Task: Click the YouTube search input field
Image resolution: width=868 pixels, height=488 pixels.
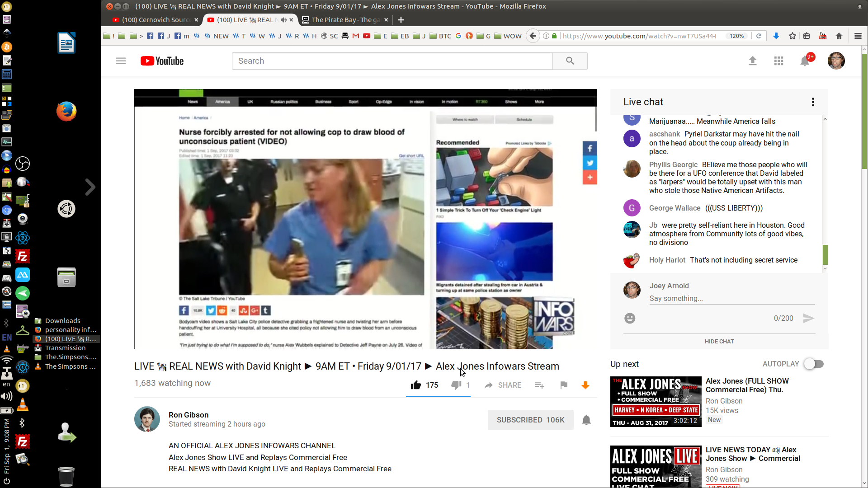Action: [392, 61]
